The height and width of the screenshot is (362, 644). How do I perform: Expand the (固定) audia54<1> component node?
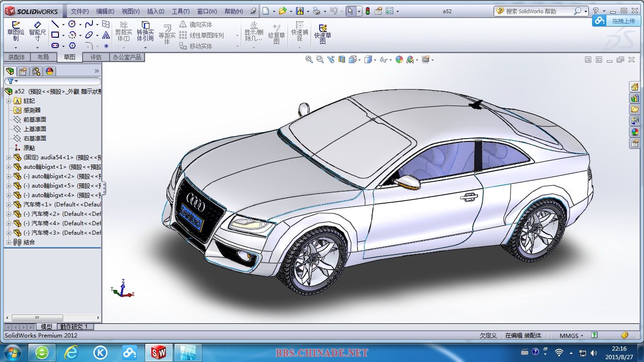(x=8, y=157)
